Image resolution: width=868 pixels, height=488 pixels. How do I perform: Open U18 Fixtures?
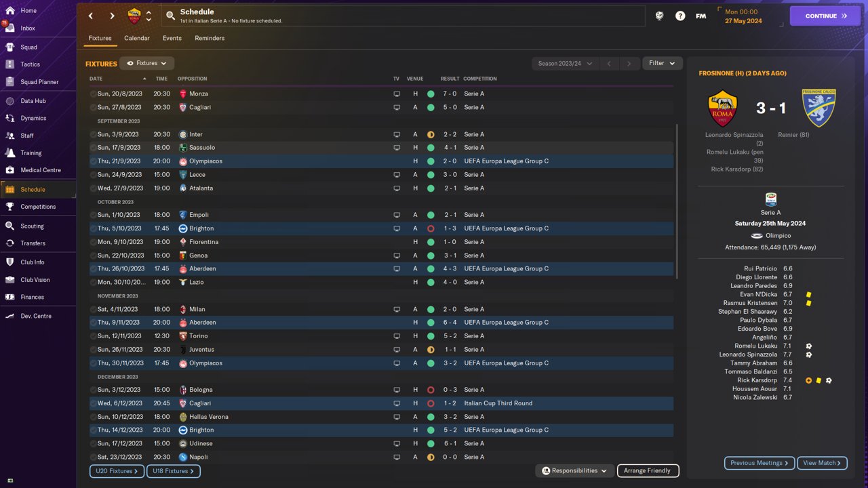point(174,471)
